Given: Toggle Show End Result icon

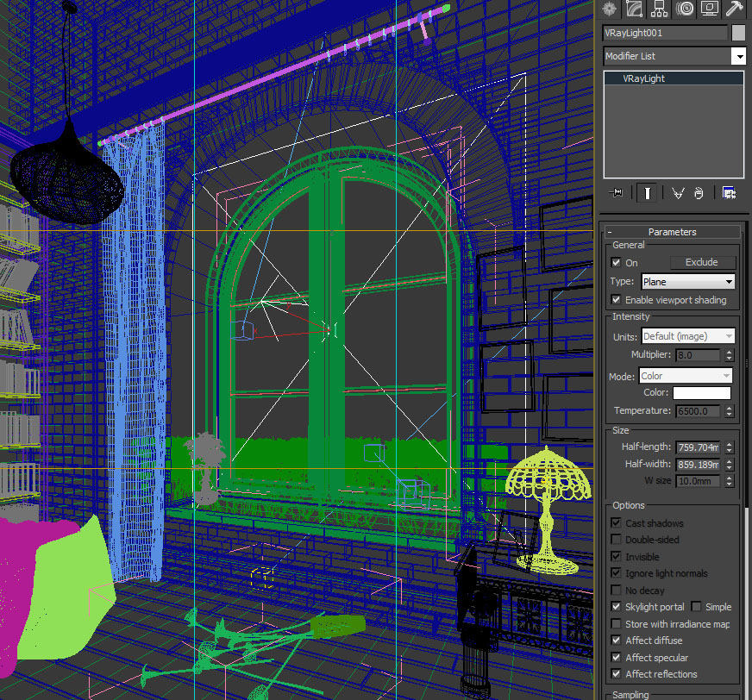Looking at the screenshot, I should point(646,193).
